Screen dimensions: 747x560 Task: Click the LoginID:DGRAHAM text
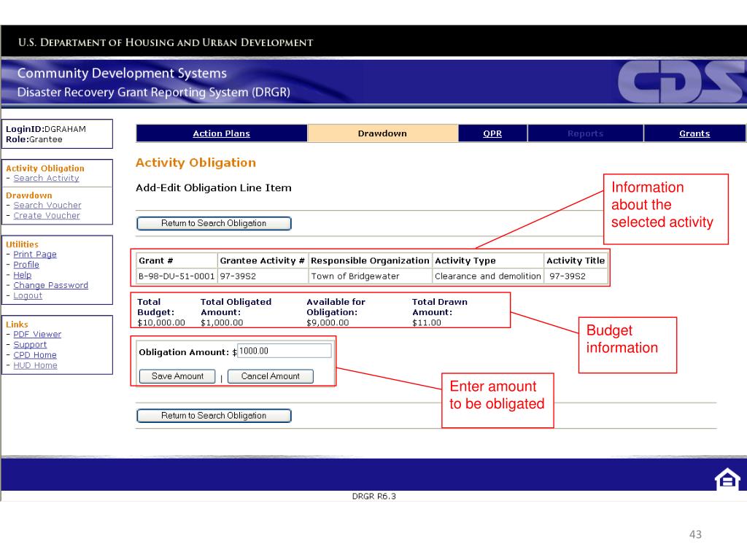[x=46, y=129]
